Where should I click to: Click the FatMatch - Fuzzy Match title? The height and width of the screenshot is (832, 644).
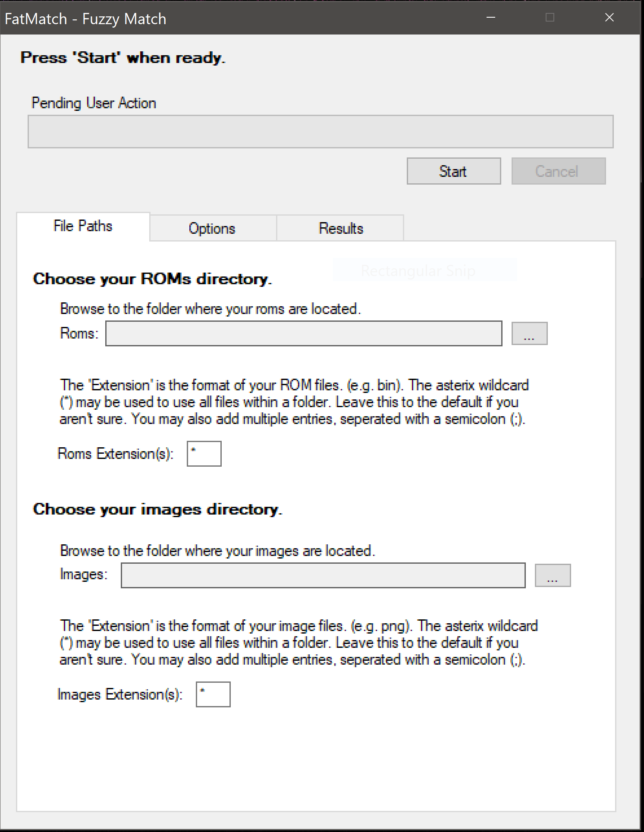(x=85, y=19)
